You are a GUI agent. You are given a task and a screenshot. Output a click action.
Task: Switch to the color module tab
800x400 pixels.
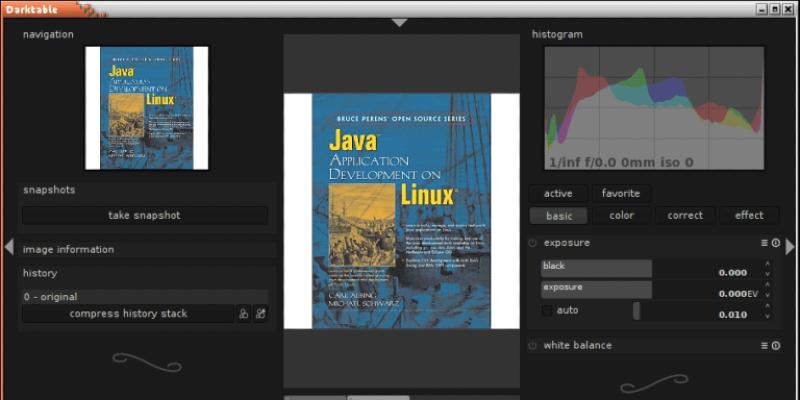point(620,215)
